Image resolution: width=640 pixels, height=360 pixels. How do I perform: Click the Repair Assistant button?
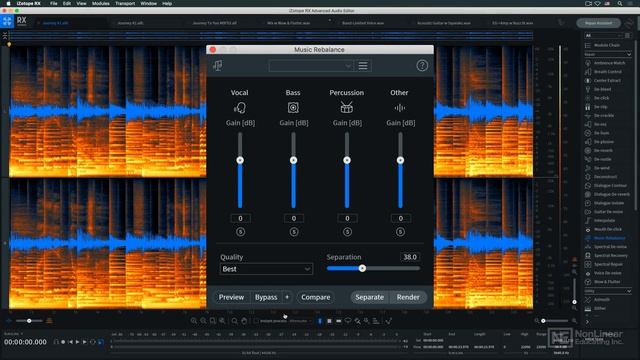point(598,23)
